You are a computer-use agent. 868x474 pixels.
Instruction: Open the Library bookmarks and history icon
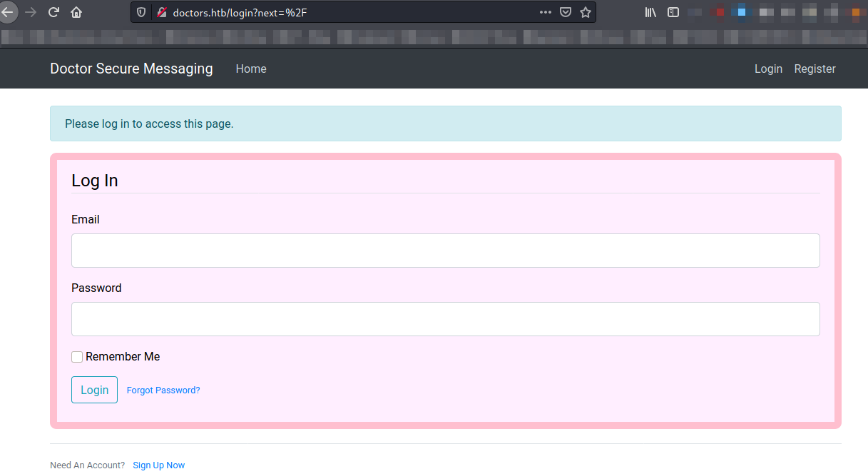pos(650,12)
